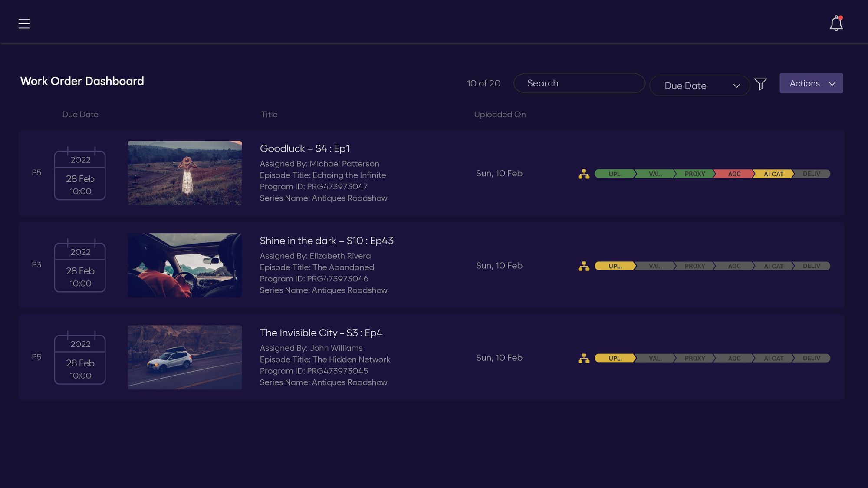The image size is (868, 488).
Task: Open the hamburger menu
Action: 24,23
